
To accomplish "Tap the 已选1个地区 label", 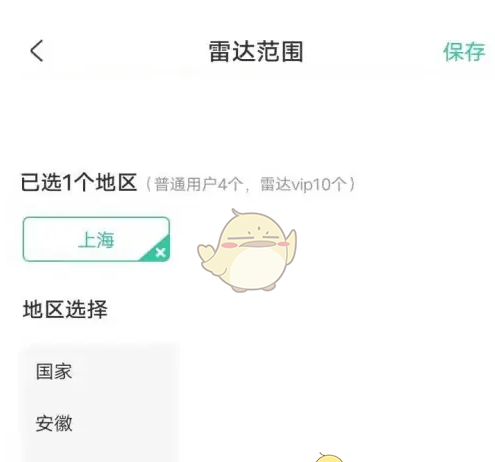I will [79, 183].
